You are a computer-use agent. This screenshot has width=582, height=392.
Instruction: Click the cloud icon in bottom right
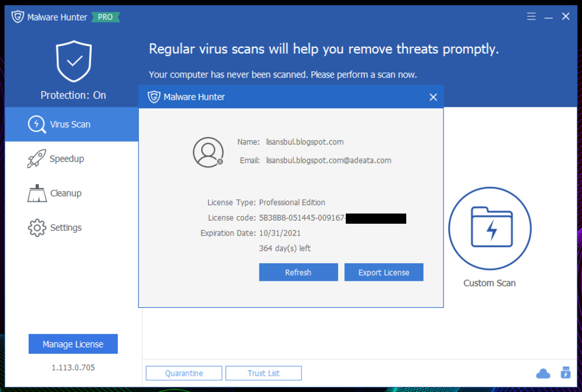coord(543,373)
